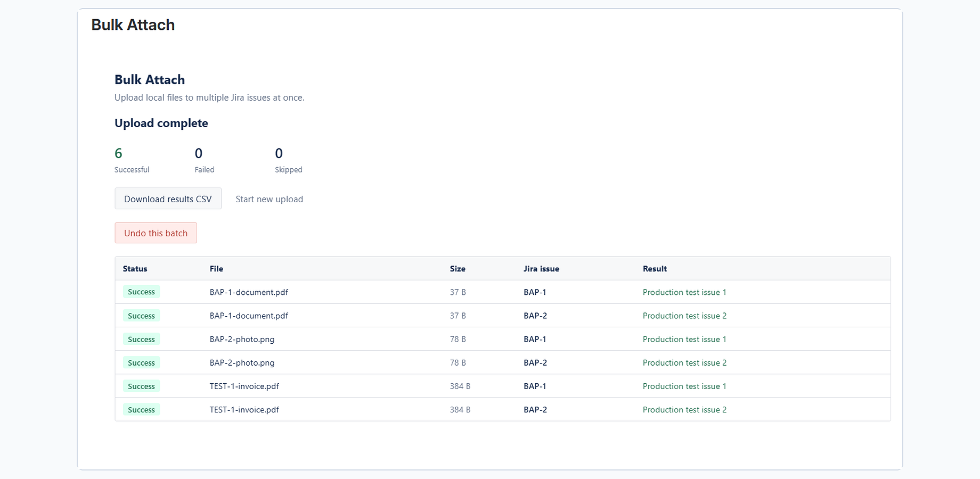Select the Status column header
Screen dimensions: 980x479
[135, 269]
